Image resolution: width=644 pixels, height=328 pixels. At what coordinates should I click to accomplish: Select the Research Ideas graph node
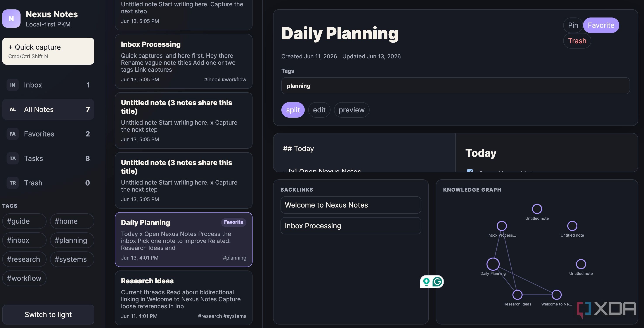pos(517,295)
